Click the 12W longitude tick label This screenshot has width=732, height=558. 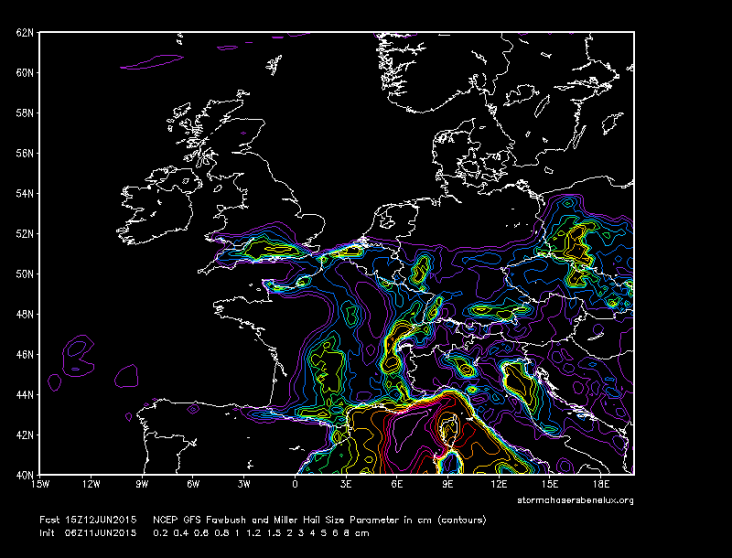pyautogui.click(x=91, y=484)
